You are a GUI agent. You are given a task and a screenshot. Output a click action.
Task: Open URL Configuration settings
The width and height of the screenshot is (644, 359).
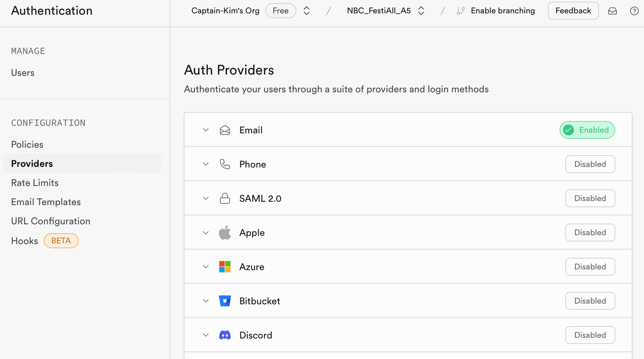[x=51, y=221]
